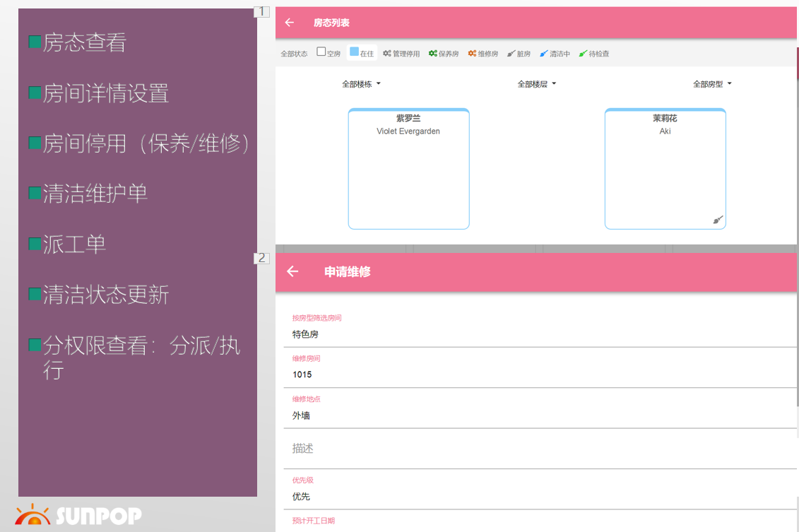
Task: Click broom icon on 茉莉花 room card
Action: pyautogui.click(x=718, y=220)
